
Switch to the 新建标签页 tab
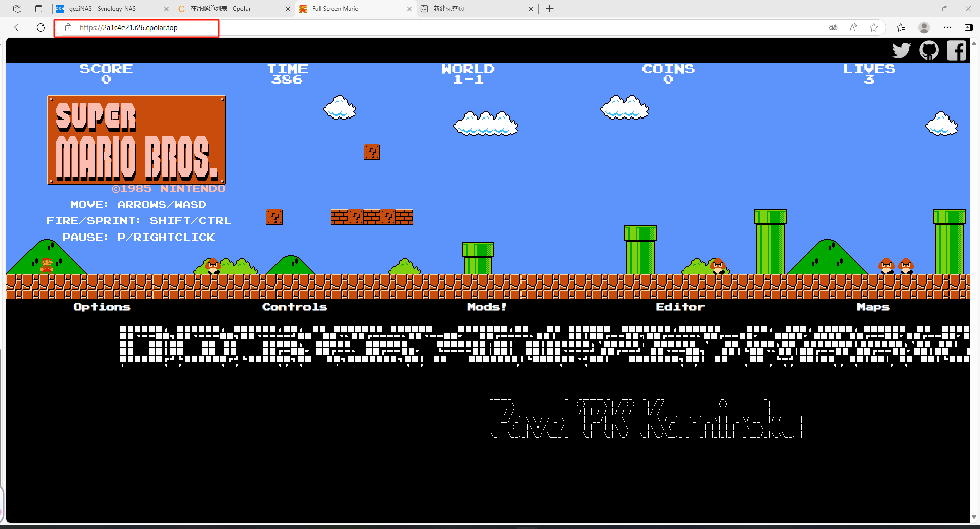477,9
